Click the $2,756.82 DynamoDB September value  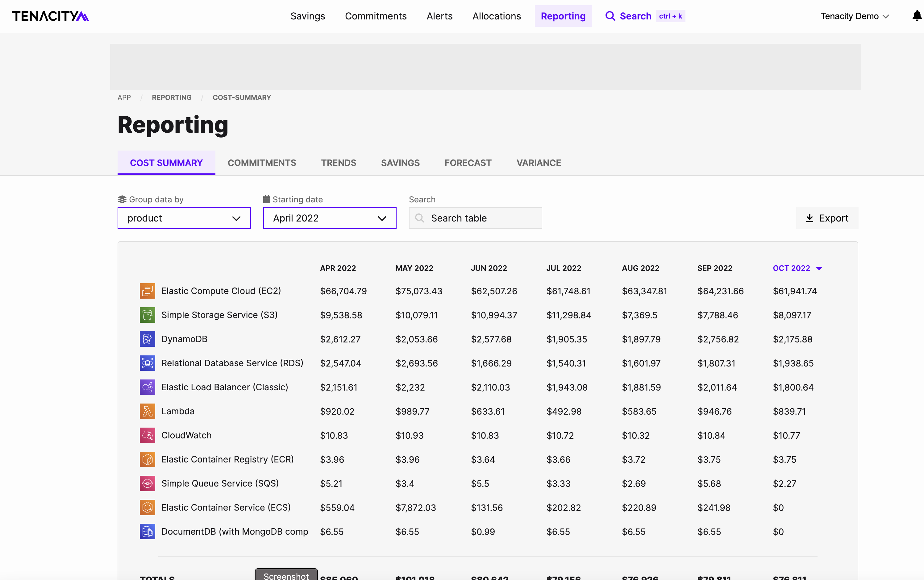pos(718,339)
